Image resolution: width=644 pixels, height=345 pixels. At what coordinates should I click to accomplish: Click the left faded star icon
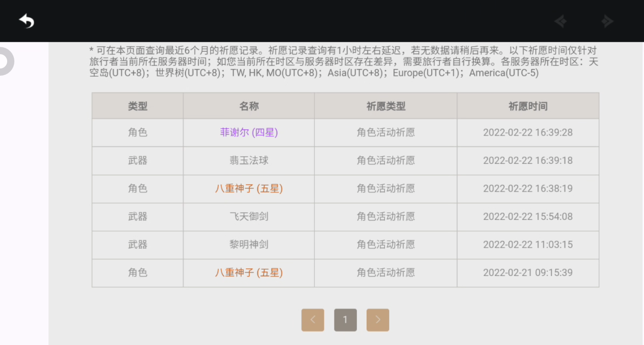click(561, 21)
